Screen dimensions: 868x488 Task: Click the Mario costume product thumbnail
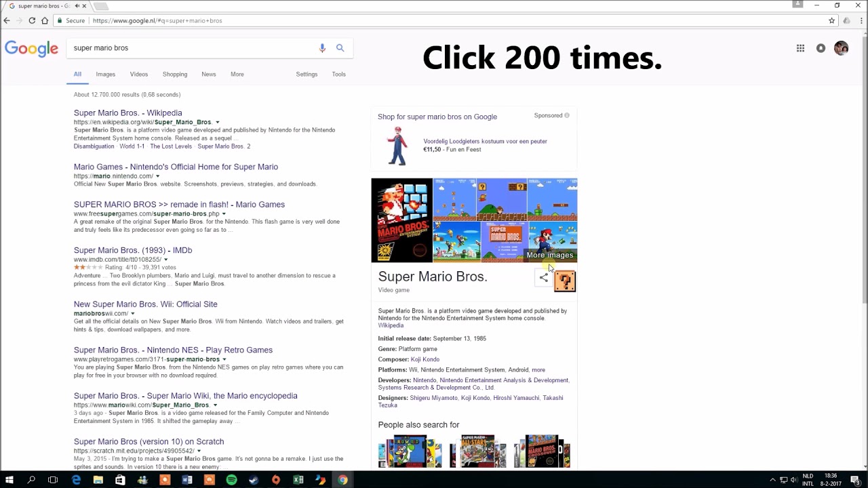(x=397, y=146)
